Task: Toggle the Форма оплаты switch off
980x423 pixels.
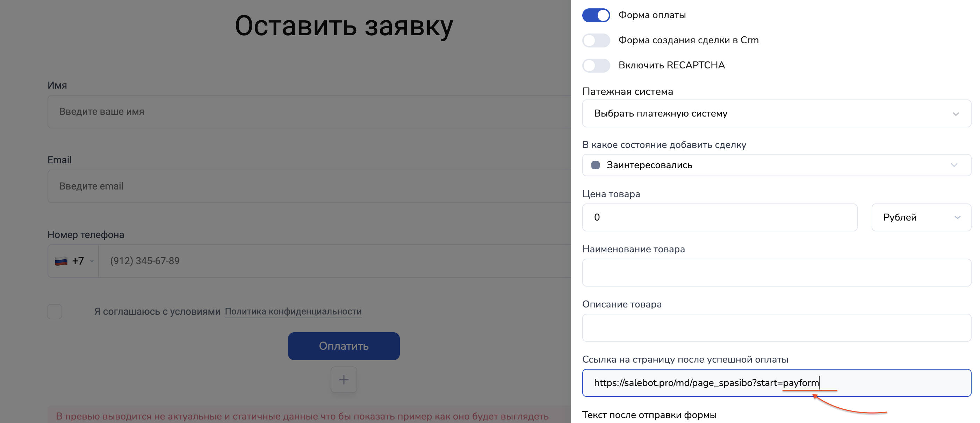Action: click(596, 15)
